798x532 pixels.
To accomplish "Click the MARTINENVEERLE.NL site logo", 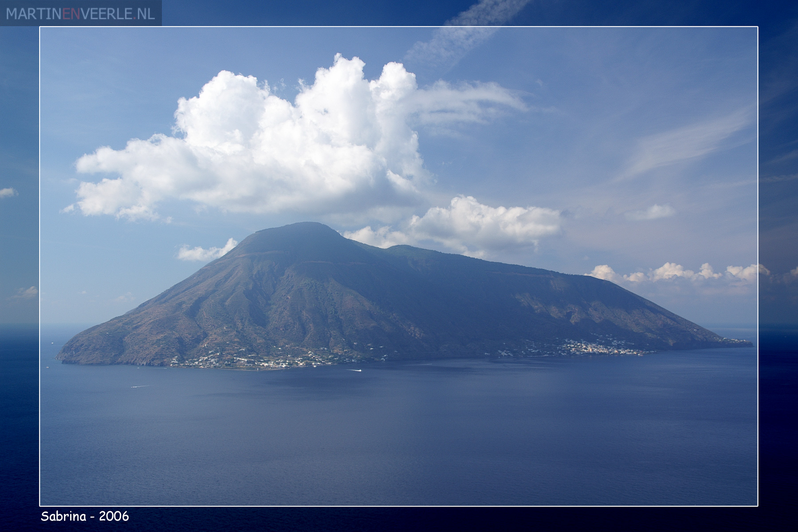I will [81, 13].
